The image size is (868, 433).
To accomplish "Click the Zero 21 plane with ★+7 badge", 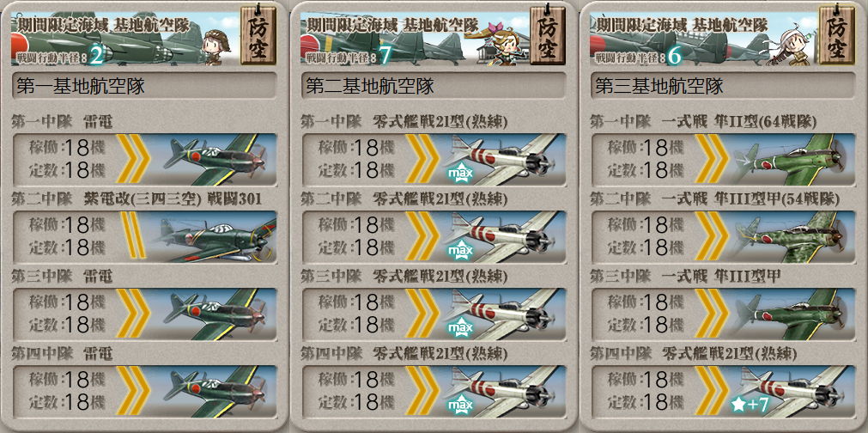I will [x=792, y=392].
